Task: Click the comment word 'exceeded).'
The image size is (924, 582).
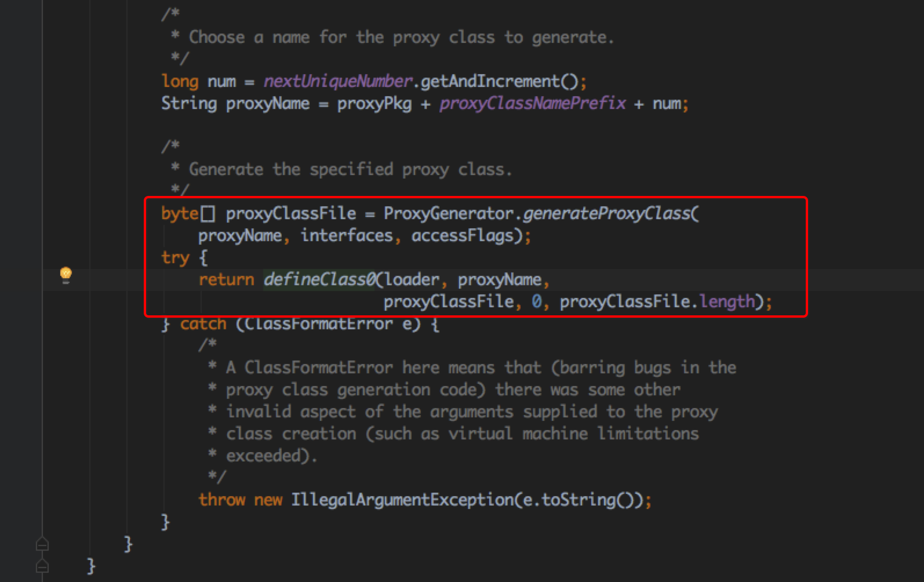Action: click(271, 456)
